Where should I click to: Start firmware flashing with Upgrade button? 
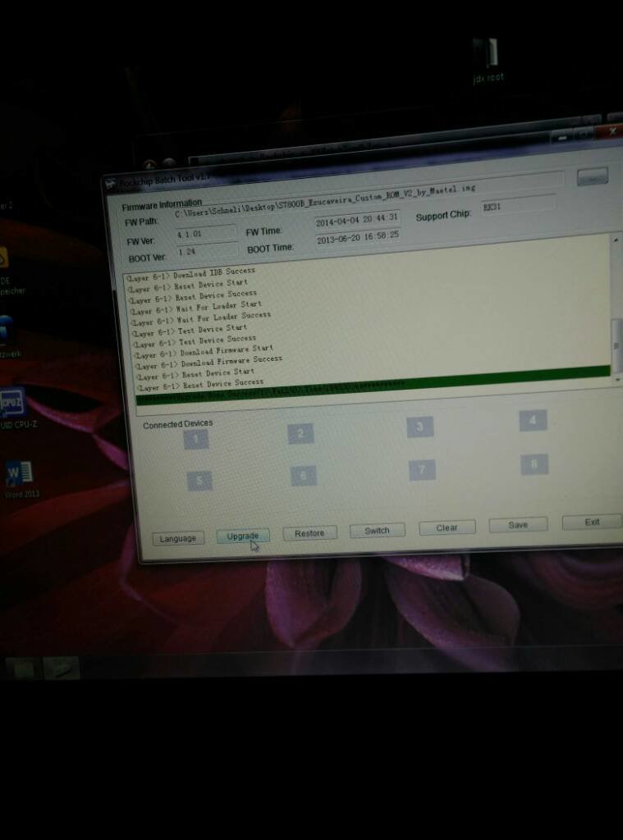point(242,536)
